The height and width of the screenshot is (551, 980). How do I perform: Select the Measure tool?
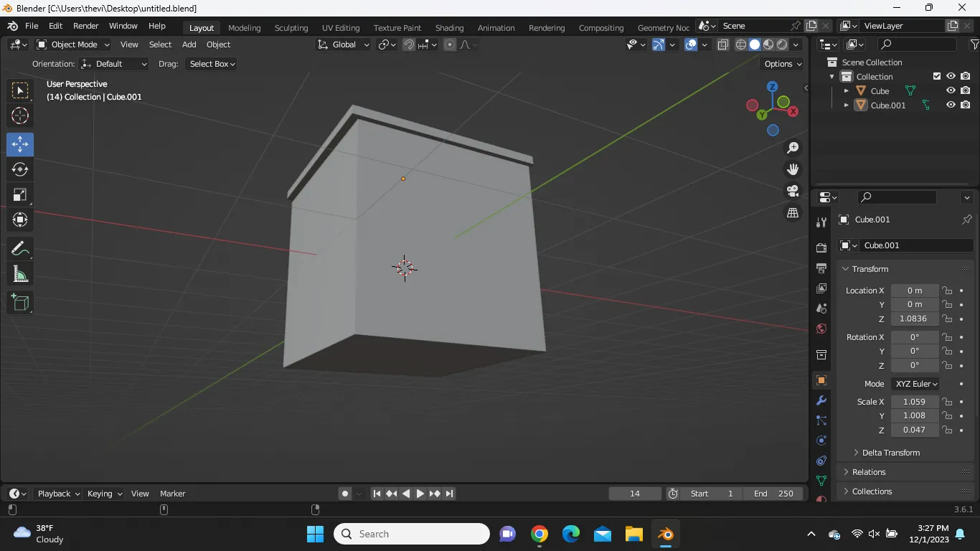coord(20,275)
